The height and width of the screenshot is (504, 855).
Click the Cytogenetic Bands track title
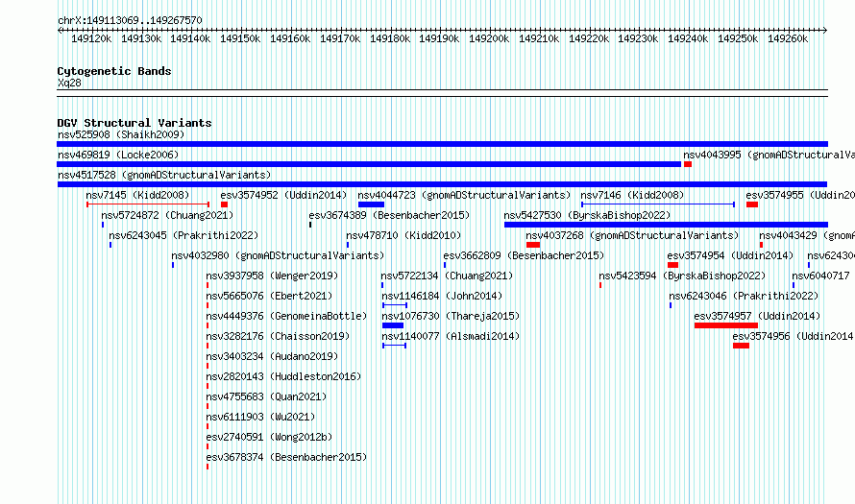[114, 71]
